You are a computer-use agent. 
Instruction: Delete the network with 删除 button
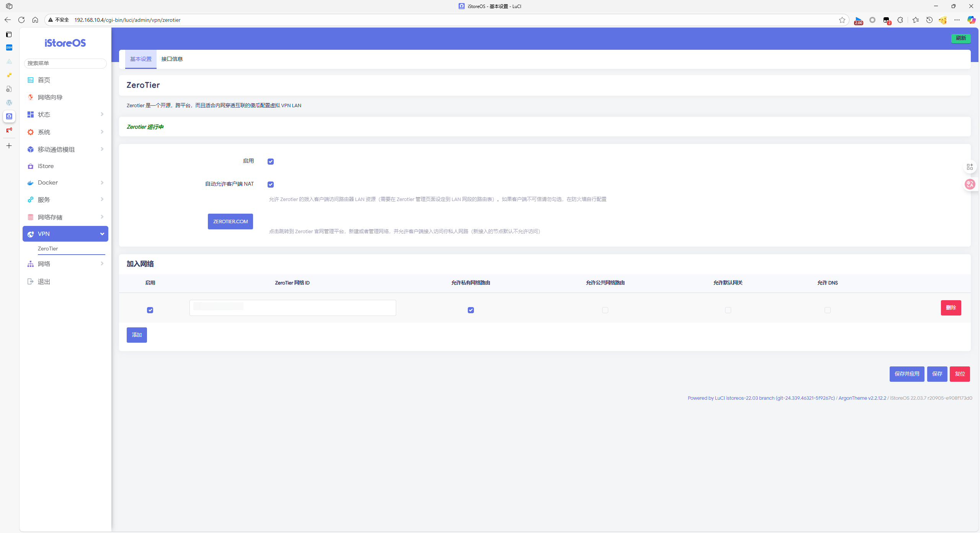click(x=951, y=308)
